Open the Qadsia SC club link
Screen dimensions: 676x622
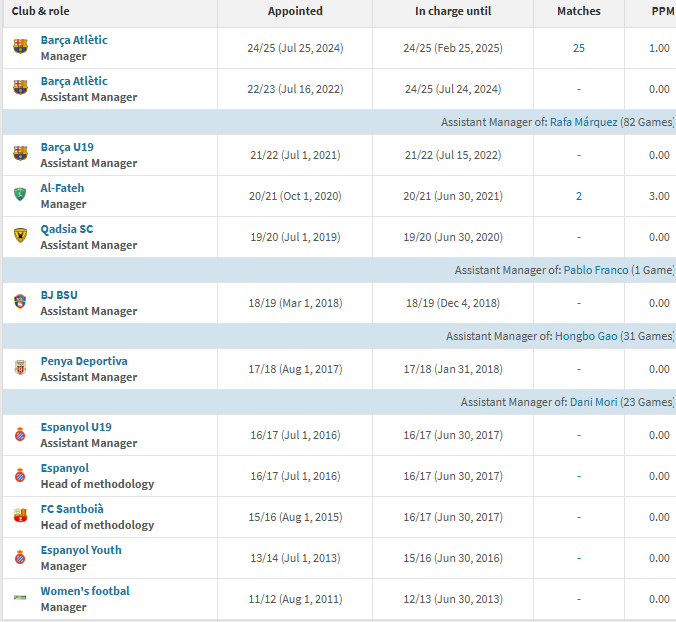click(66, 229)
